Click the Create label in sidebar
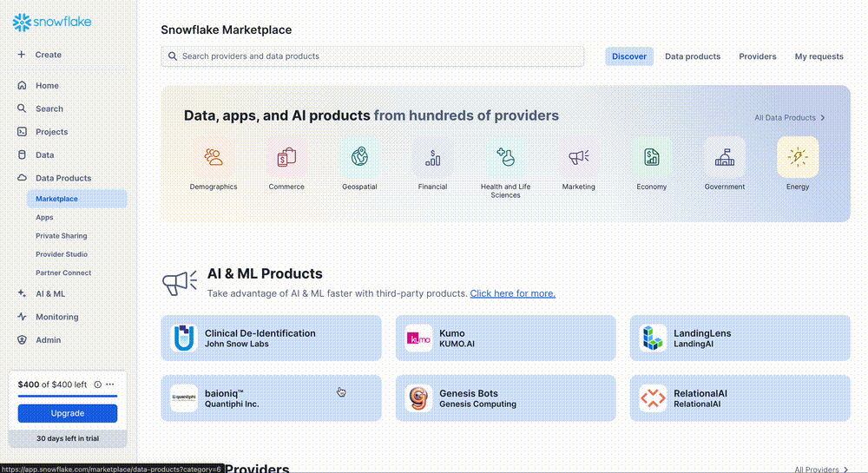This screenshot has height=473, width=868. [x=48, y=55]
